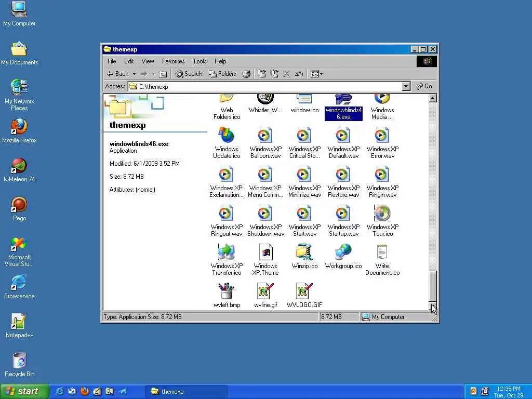Screen dimensions: 532x399
Task: Expand the Forward history dropdown arrow
Action: click(x=153, y=74)
